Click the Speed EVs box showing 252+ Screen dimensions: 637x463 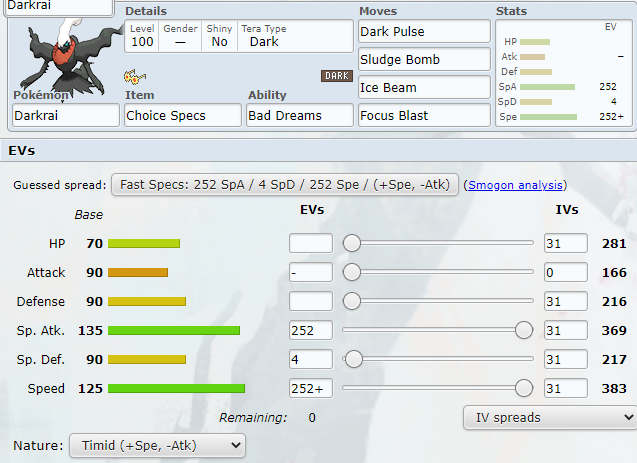(311, 388)
